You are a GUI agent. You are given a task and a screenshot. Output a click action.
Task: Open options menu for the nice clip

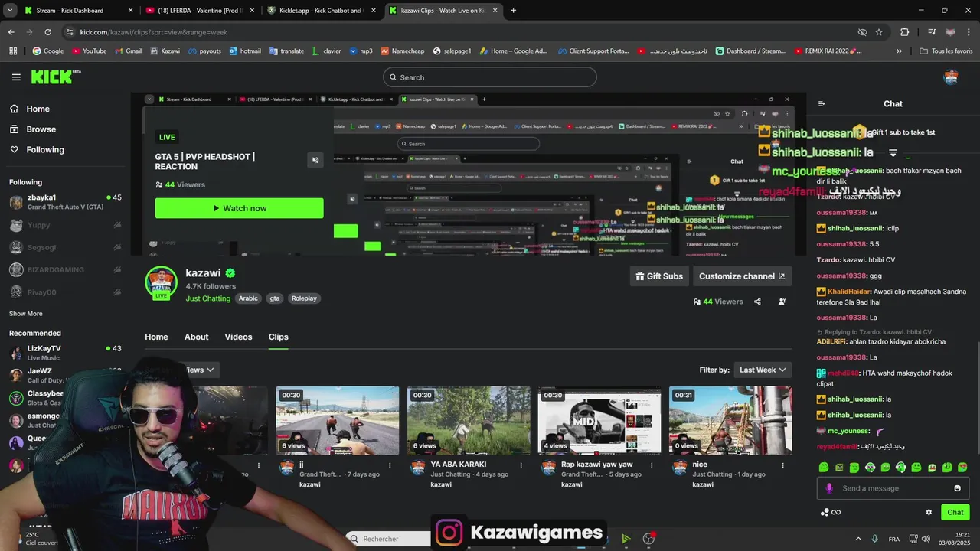point(782,465)
